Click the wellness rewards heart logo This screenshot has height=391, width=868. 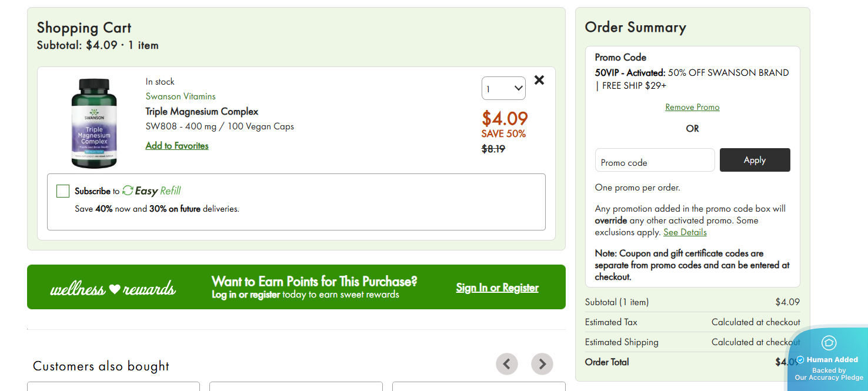tap(113, 289)
